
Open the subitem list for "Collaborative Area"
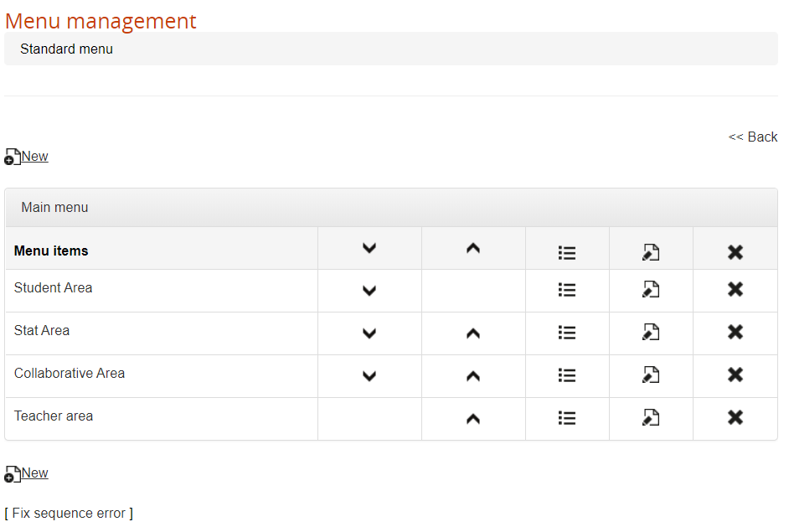tap(567, 375)
